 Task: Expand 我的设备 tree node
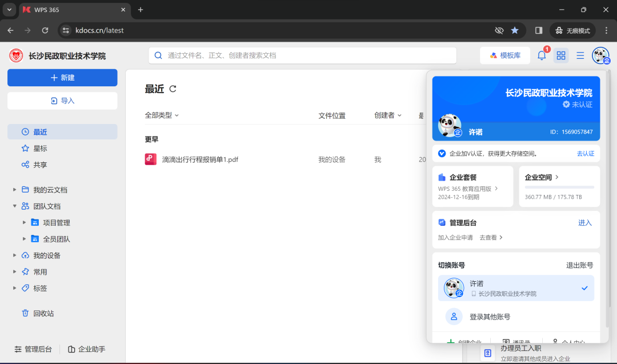click(x=14, y=255)
